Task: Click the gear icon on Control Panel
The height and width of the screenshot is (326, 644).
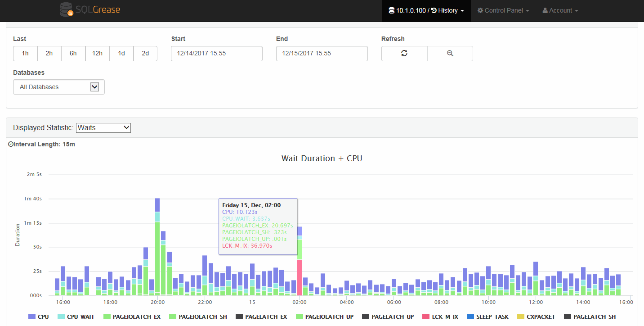Action: tap(480, 10)
